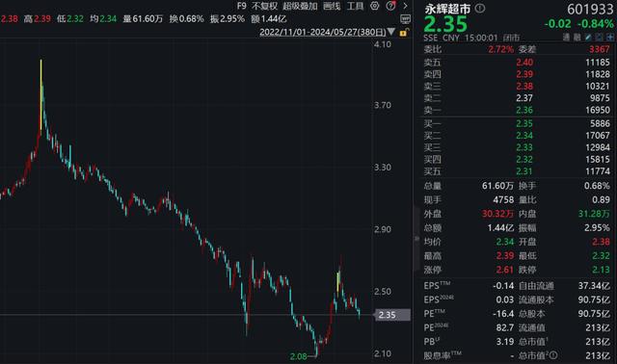Toggle the yellow date-range lock icon
Screen dimensions: 617x364
click(404, 33)
